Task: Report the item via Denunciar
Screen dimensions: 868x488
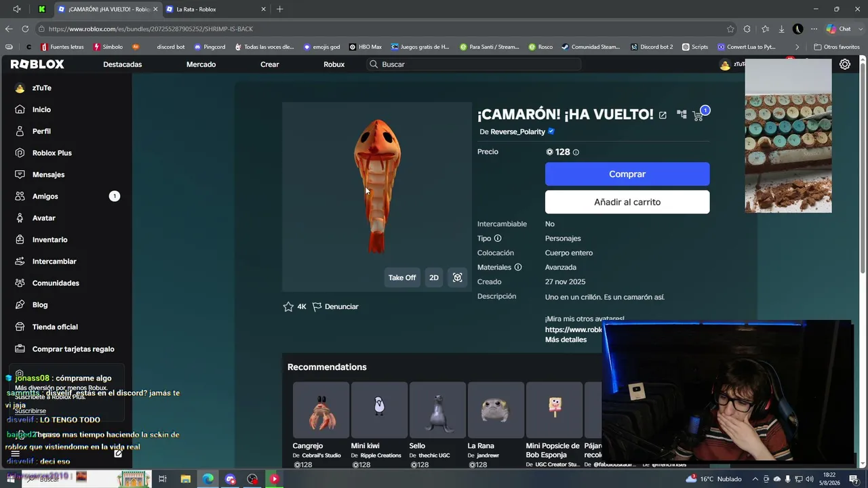Action: pyautogui.click(x=336, y=306)
